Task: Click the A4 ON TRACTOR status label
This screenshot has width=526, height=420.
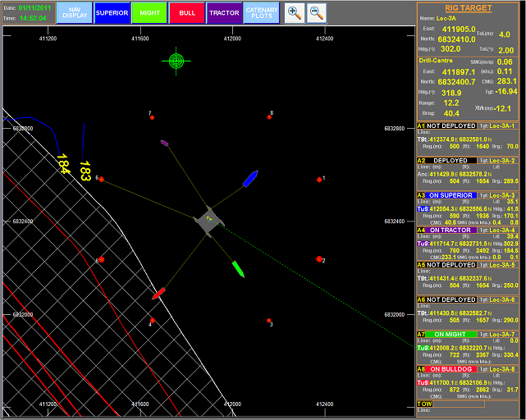Action: click(x=451, y=231)
